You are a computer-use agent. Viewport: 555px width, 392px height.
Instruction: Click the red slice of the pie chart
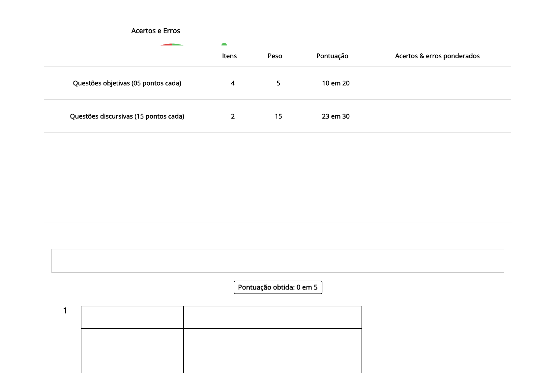point(167,44)
